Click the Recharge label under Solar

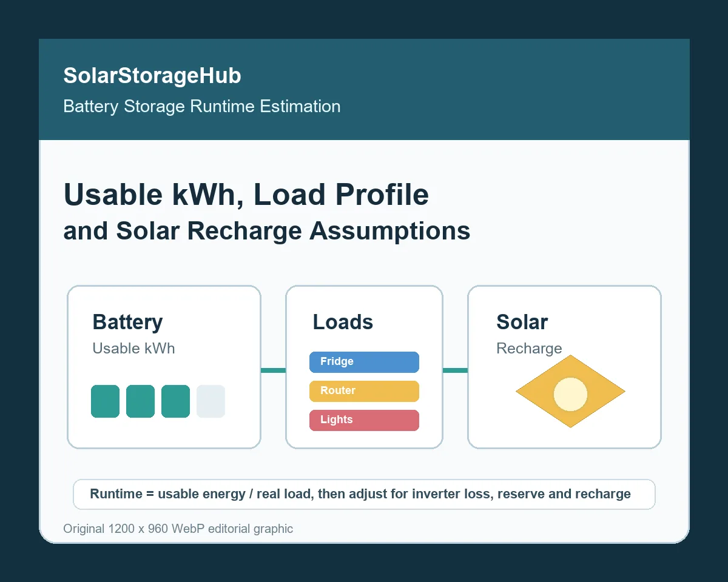tap(529, 349)
